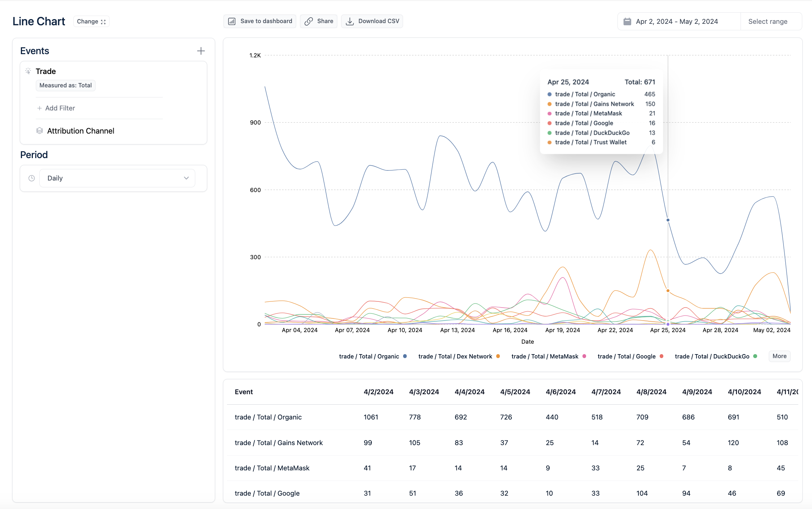Open the Select range dropdown

pyautogui.click(x=768, y=21)
